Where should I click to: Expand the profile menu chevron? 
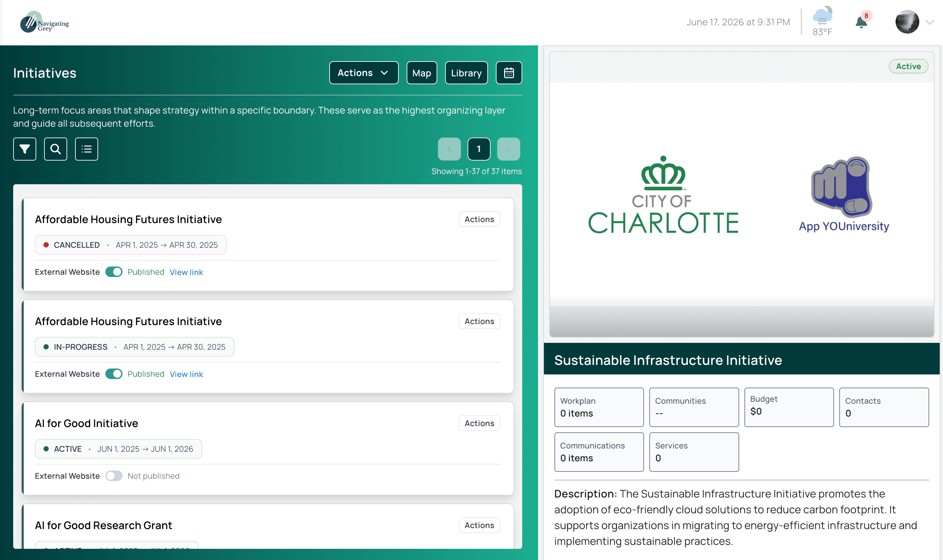click(930, 22)
